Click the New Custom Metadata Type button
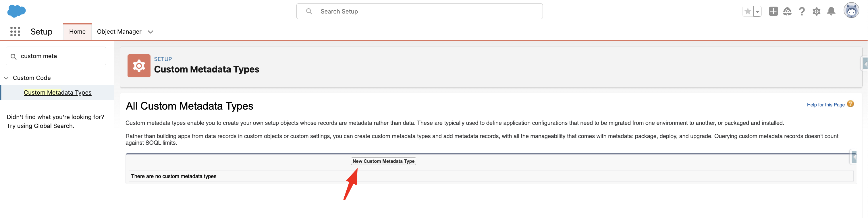 tap(383, 161)
